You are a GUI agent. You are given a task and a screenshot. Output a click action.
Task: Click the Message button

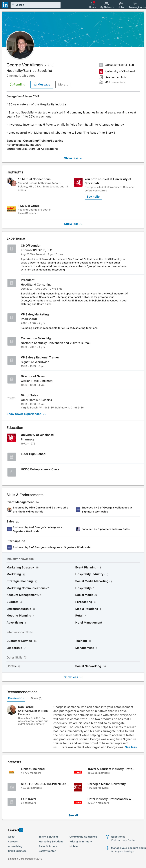coord(42,85)
